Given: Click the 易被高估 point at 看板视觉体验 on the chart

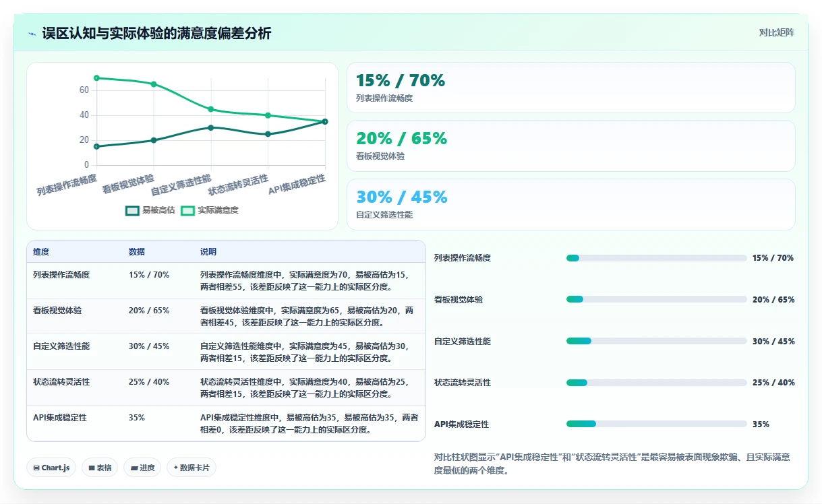Looking at the screenshot, I should point(154,140).
